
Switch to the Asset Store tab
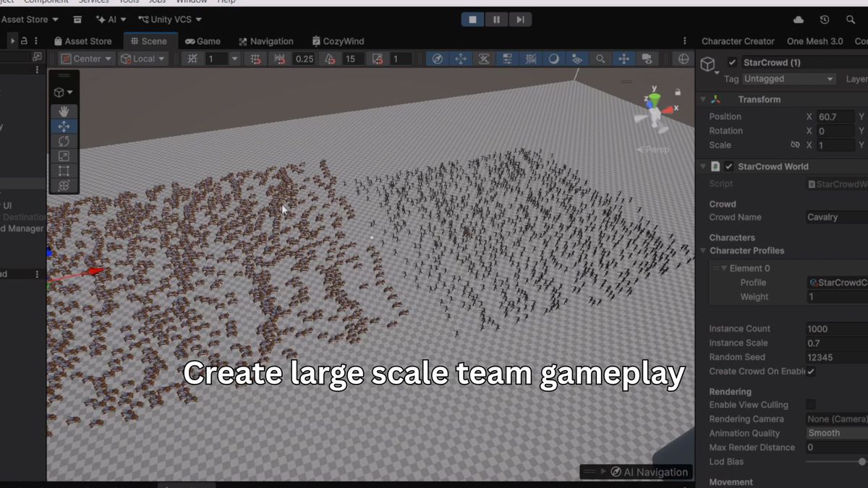click(x=82, y=41)
